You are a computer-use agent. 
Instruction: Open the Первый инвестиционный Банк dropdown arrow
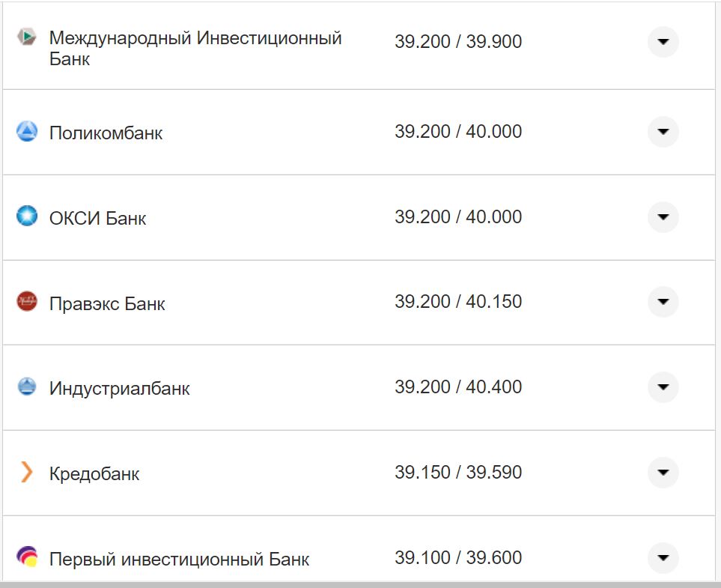pos(663,558)
